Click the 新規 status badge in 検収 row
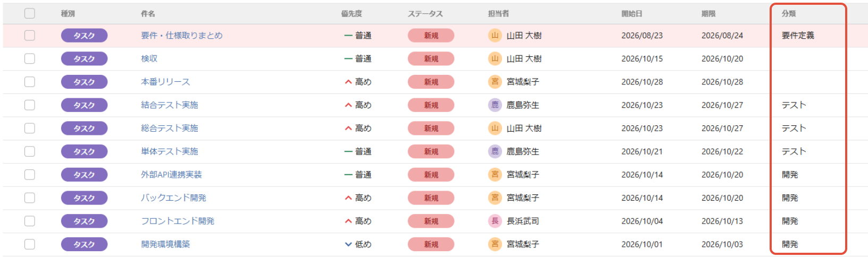The image size is (868, 257). coord(431,58)
